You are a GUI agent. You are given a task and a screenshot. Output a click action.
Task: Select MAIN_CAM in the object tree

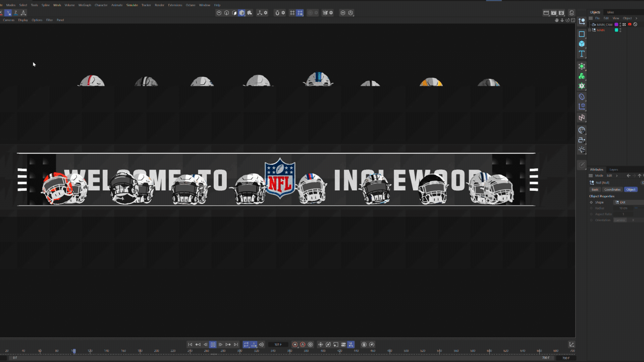click(x=604, y=25)
